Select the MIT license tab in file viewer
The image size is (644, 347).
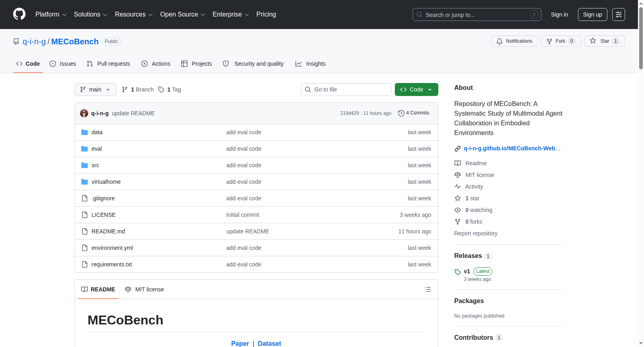pos(144,289)
